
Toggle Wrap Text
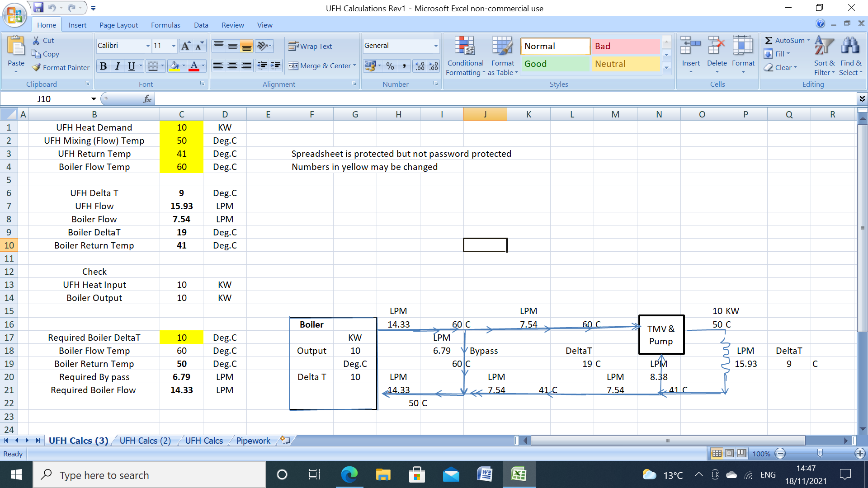coord(310,46)
